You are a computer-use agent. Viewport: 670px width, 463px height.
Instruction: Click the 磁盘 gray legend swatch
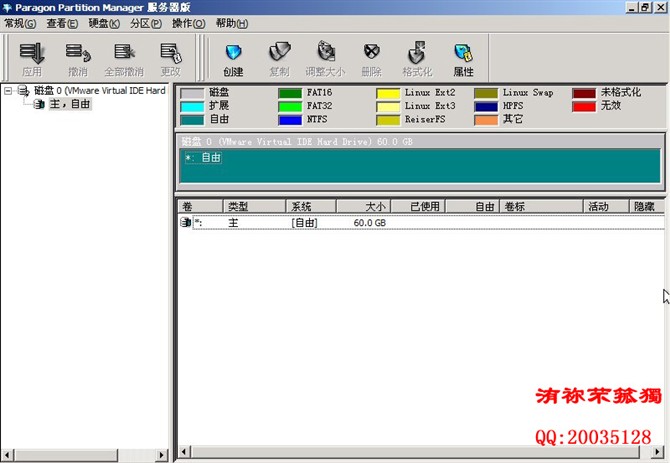(192, 93)
